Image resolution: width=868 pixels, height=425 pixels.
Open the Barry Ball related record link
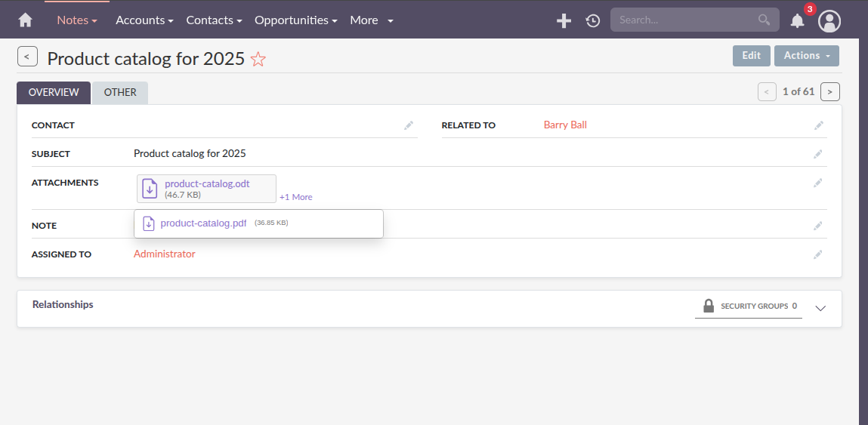565,125
